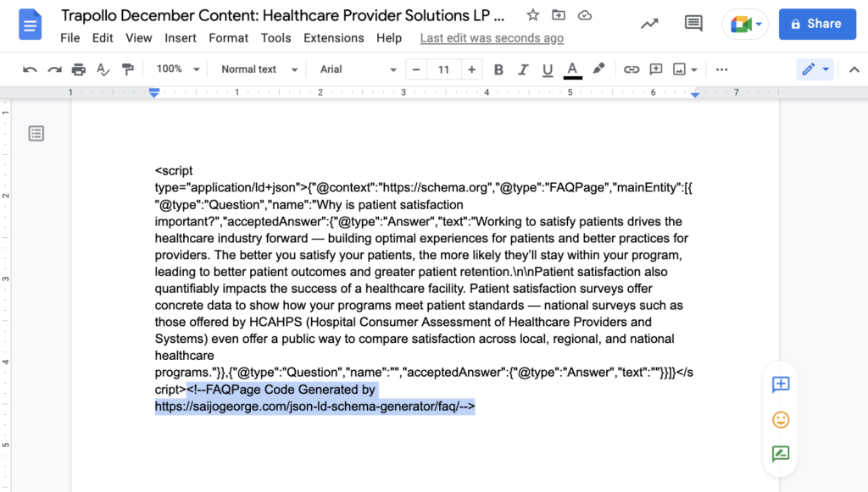Star this document
868x492 pixels.
pyautogui.click(x=532, y=15)
